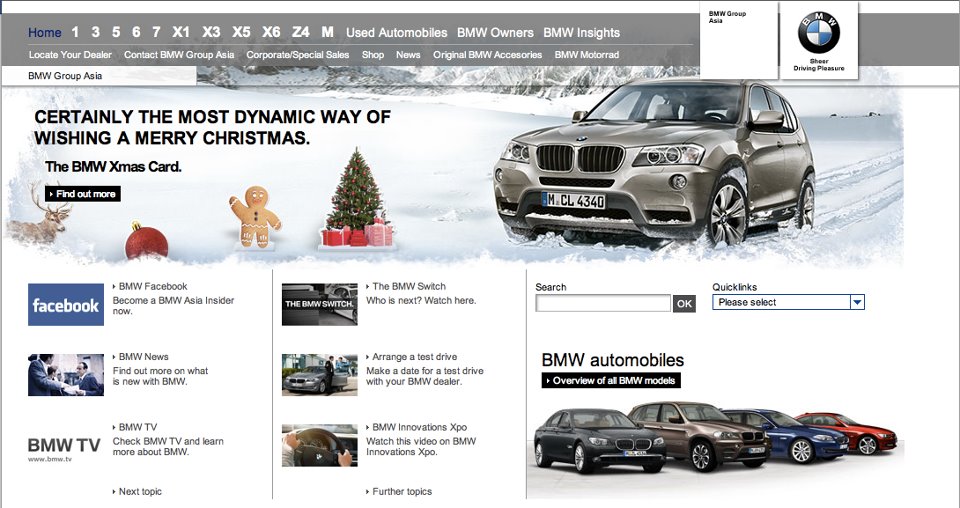Viewport: 960px width, 508px height.
Task: Select X5 in the model navigation
Action: point(241,32)
